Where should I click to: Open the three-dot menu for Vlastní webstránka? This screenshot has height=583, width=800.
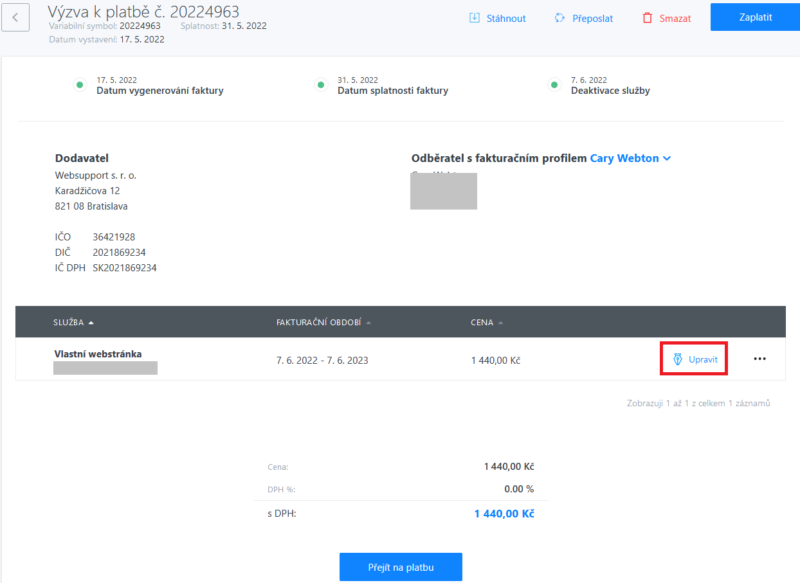760,359
